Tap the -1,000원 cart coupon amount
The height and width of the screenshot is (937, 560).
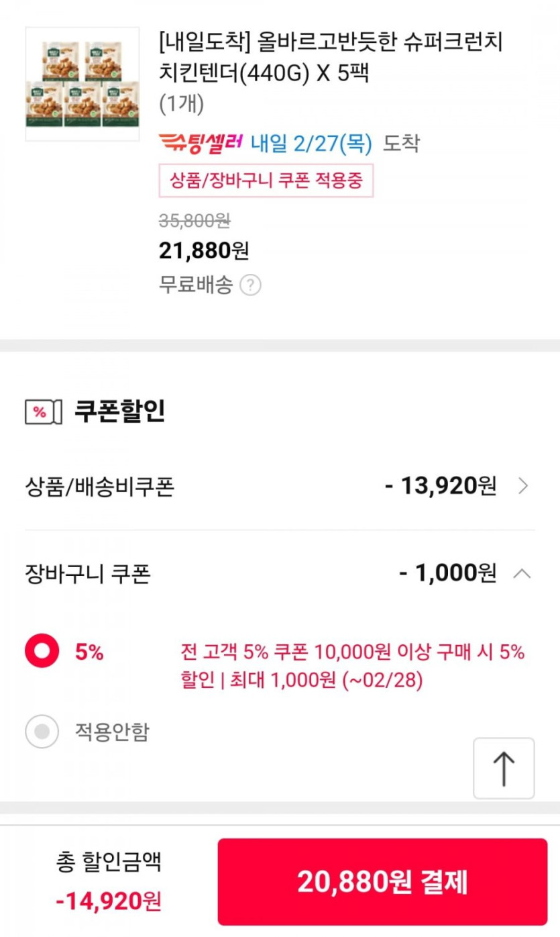[x=447, y=573]
